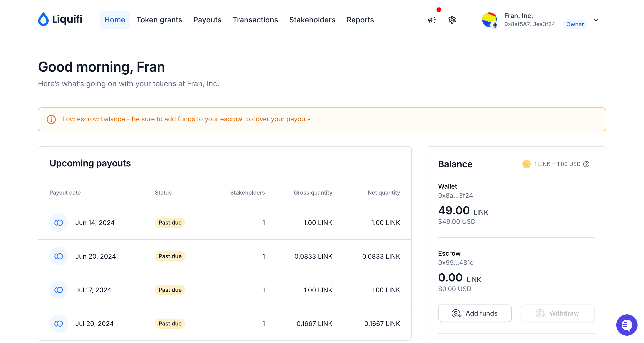Click the 0.1667 LINK net quantity cell
Image resolution: width=644 pixels, height=343 pixels.
(382, 324)
